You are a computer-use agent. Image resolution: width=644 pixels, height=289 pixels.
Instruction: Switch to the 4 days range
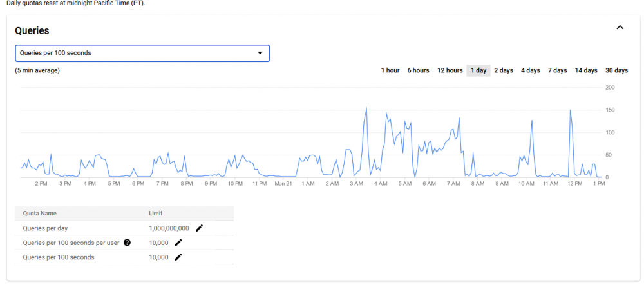(x=530, y=70)
